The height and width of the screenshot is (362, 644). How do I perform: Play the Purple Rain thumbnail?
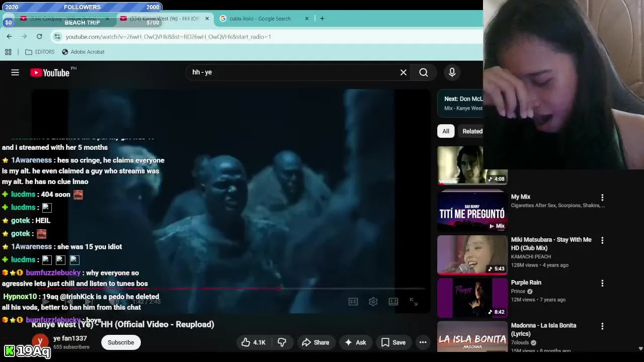click(x=472, y=298)
